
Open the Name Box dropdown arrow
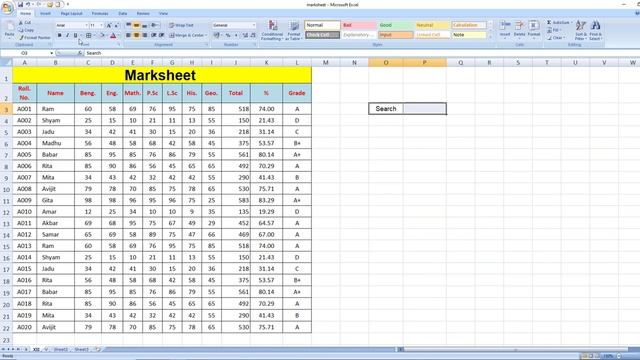pos(51,53)
